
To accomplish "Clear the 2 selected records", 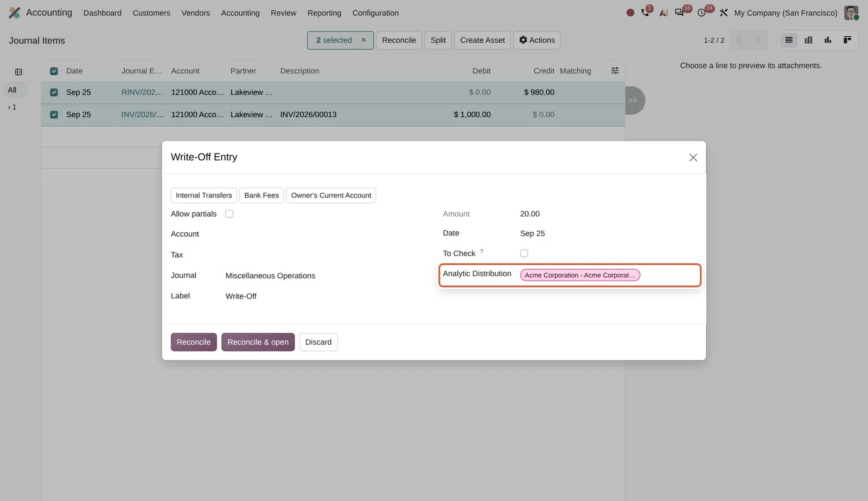I will [x=363, y=40].
